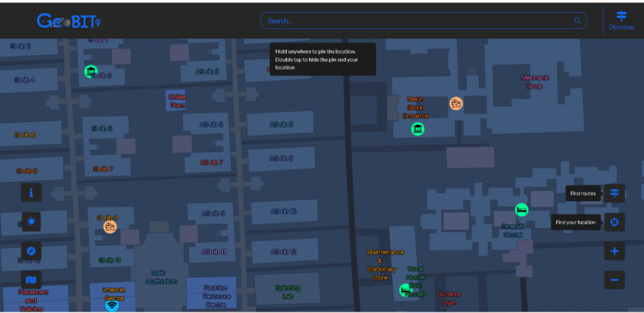Select the AS rib 10 label
Image resolution: width=644 pixels, height=313 pixels.
284,212
